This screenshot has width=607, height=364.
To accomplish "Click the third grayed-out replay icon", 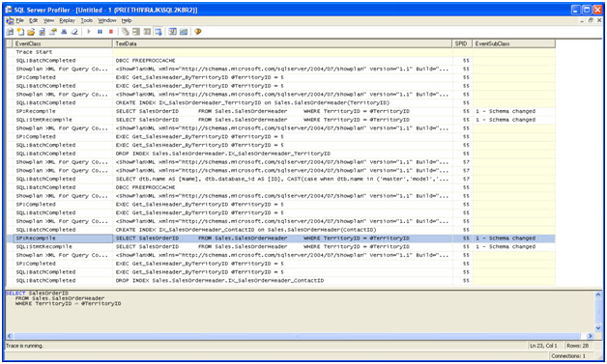I will (x=147, y=32).
